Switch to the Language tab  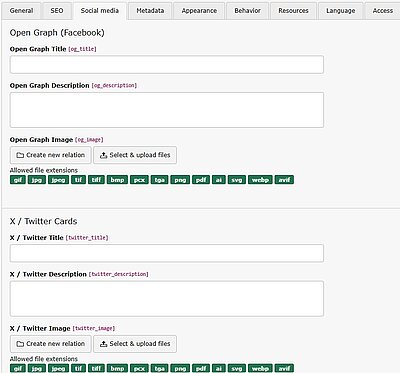point(340,11)
